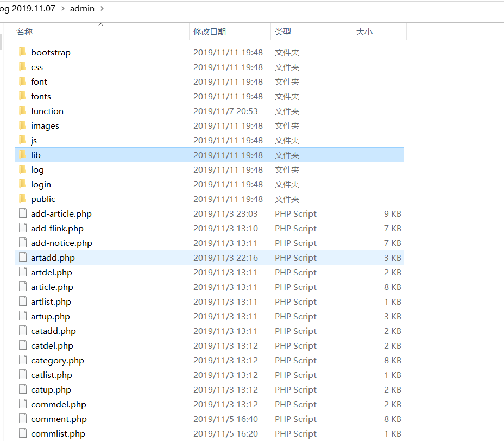
Task: Select the artadd.php file name
Action: coord(53,257)
